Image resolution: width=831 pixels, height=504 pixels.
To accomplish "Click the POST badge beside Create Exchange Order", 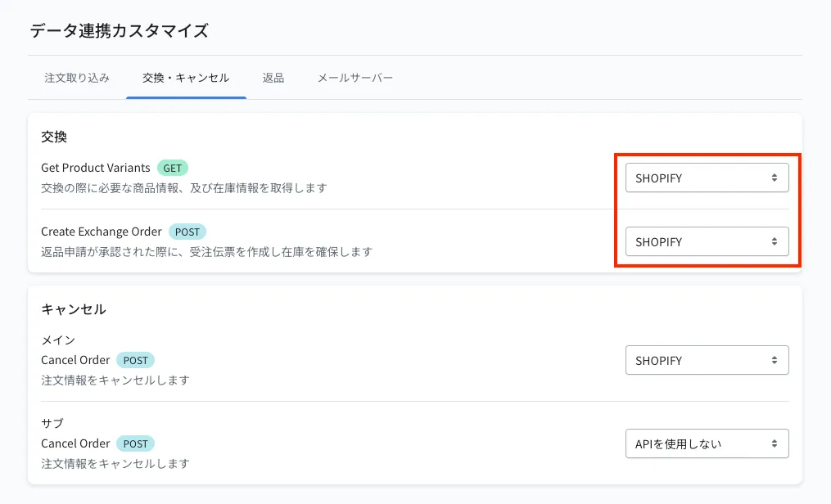I will point(187,232).
